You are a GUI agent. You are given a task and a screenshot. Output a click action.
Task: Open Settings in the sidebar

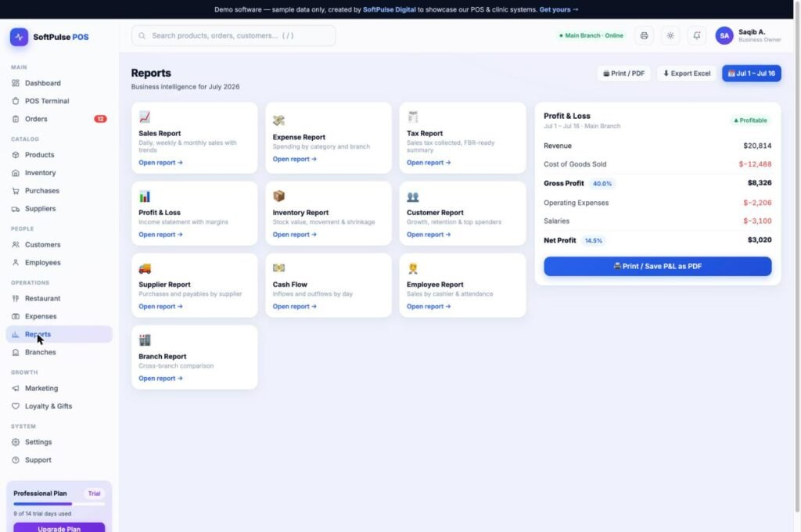coord(59,442)
